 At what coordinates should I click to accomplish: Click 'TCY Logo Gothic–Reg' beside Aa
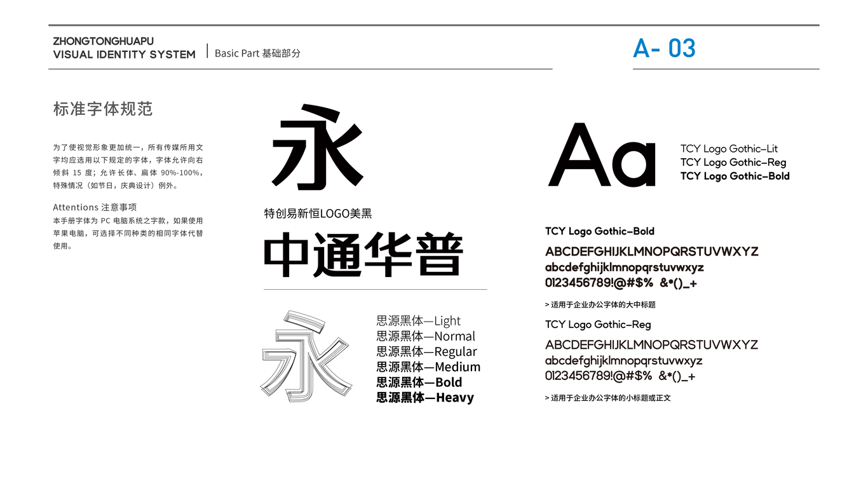click(733, 163)
